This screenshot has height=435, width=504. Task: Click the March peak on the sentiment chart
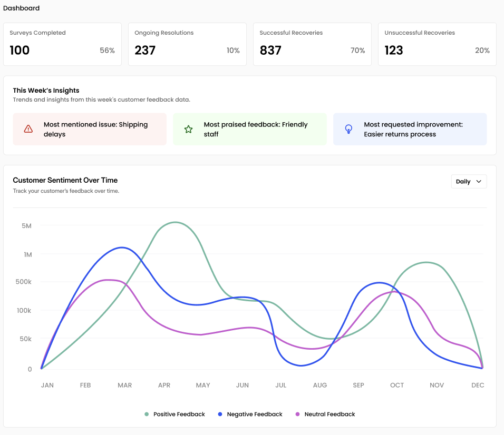pyautogui.click(x=122, y=247)
